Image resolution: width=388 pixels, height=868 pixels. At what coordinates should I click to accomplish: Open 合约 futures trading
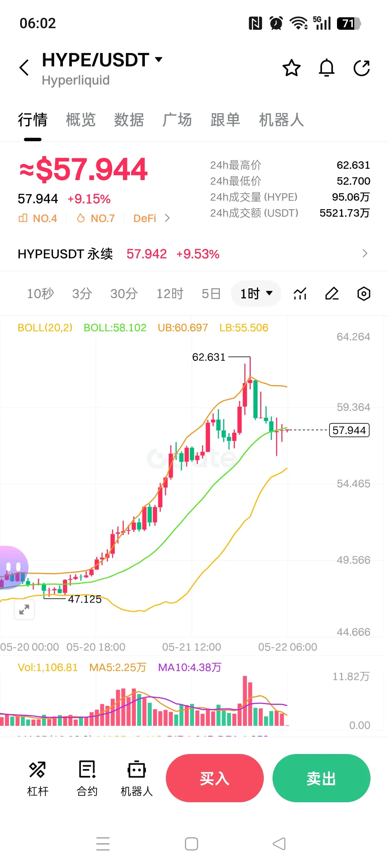tap(87, 778)
